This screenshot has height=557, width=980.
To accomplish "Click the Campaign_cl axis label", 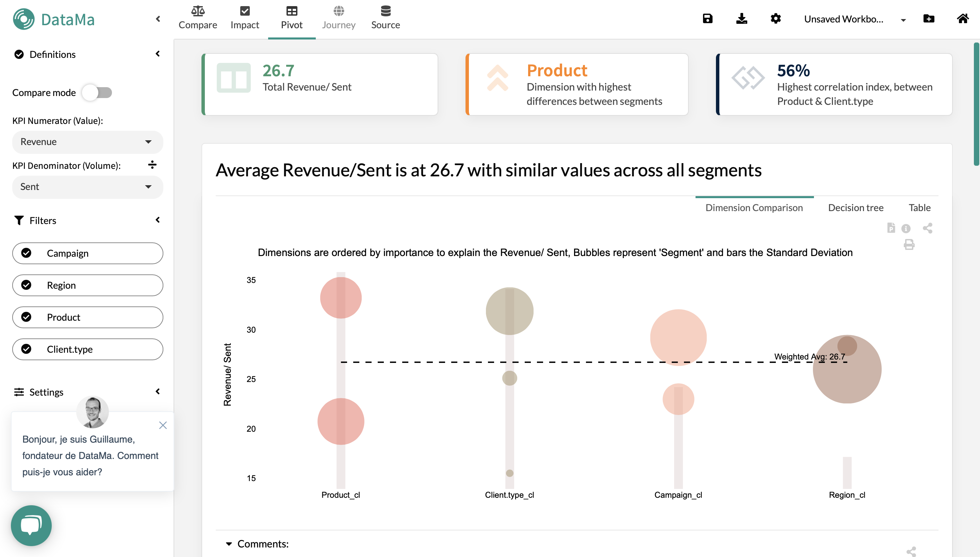I will click(678, 495).
